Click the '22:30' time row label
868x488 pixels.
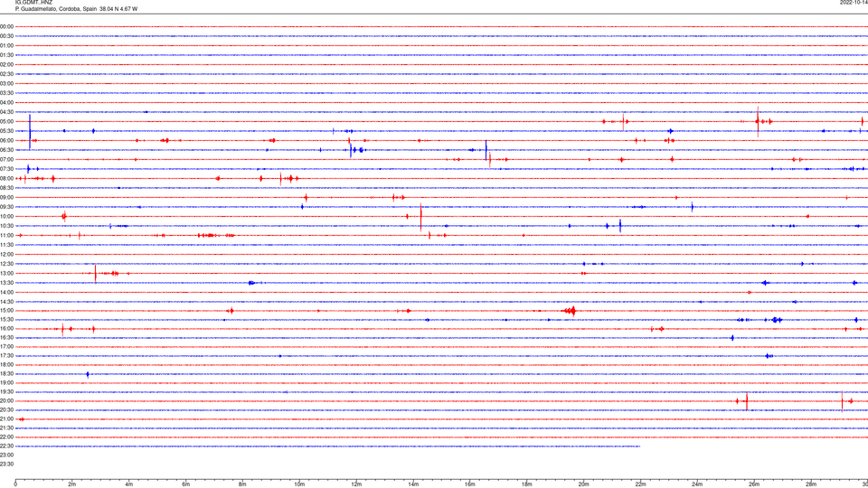click(x=6, y=446)
